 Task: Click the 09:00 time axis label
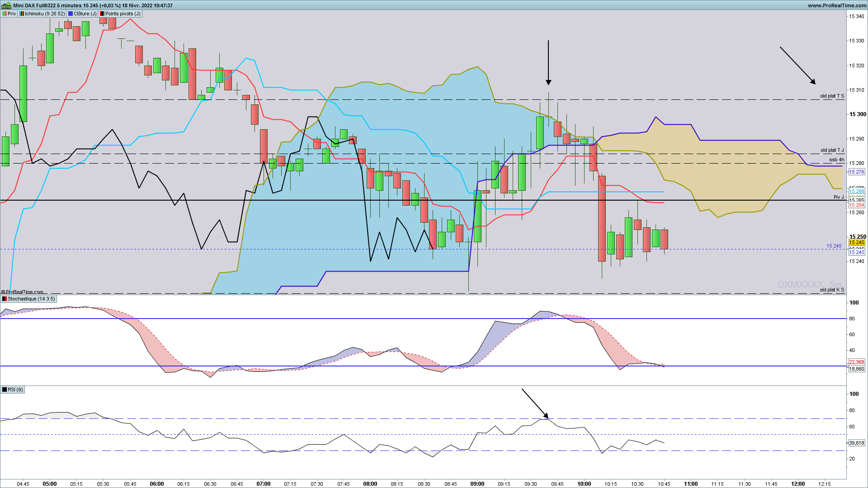[x=477, y=484]
